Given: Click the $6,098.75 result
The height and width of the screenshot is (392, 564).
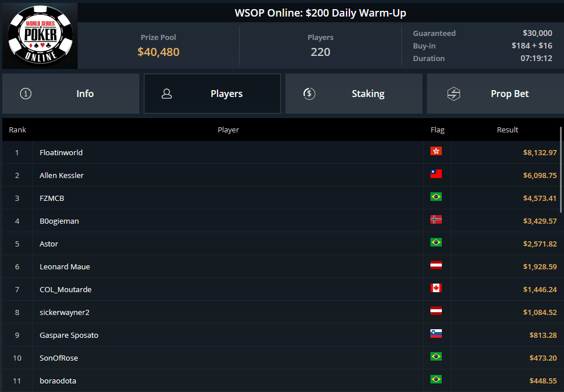Looking at the screenshot, I should click(540, 176).
